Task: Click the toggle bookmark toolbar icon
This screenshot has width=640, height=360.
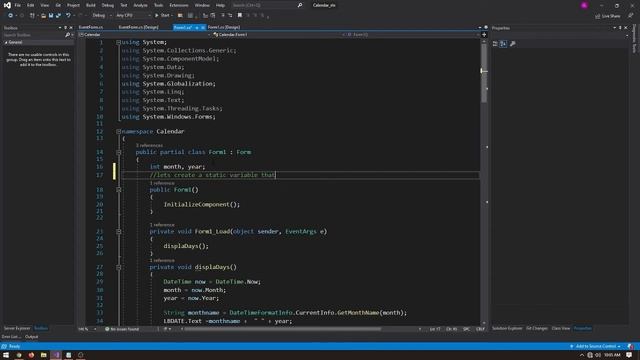Action: tap(240, 16)
